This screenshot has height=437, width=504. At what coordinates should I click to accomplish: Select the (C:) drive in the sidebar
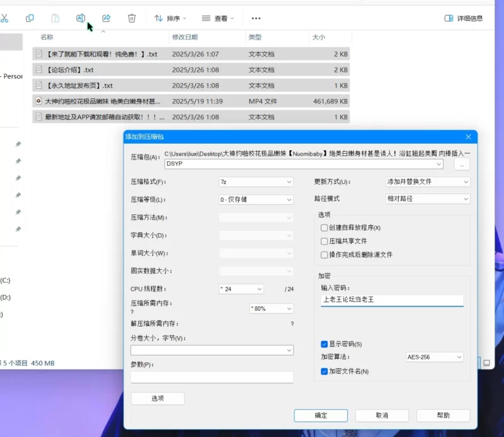click(5, 280)
